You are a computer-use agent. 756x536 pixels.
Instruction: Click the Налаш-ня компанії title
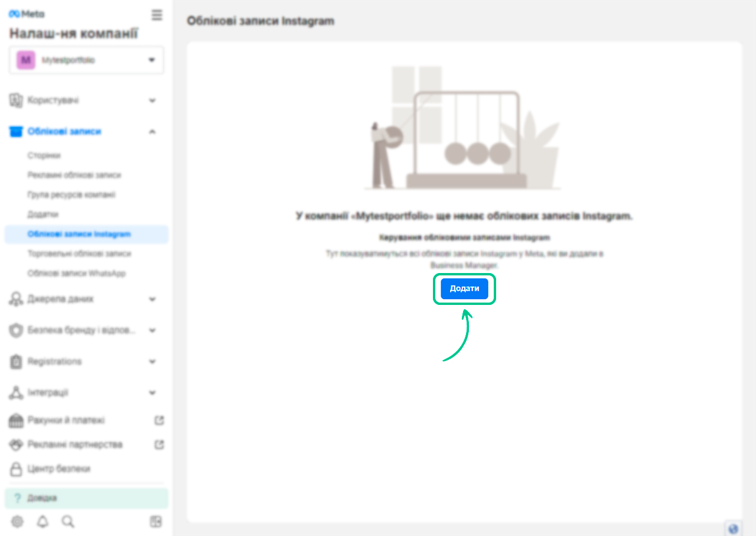(74, 34)
